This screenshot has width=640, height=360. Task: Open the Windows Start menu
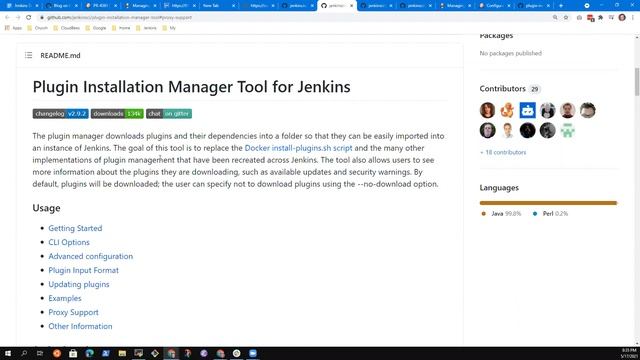click(8, 353)
